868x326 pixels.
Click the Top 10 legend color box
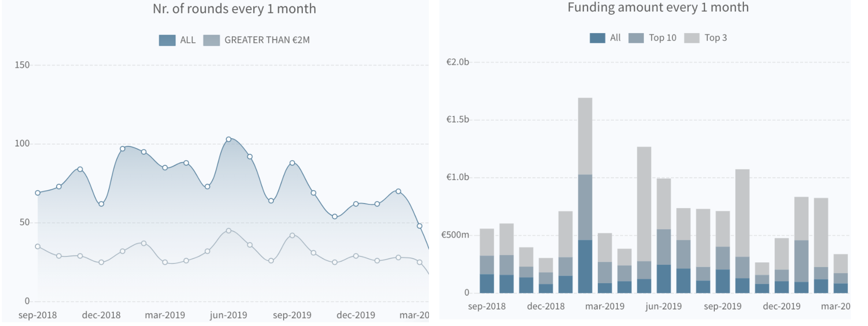[636, 38]
